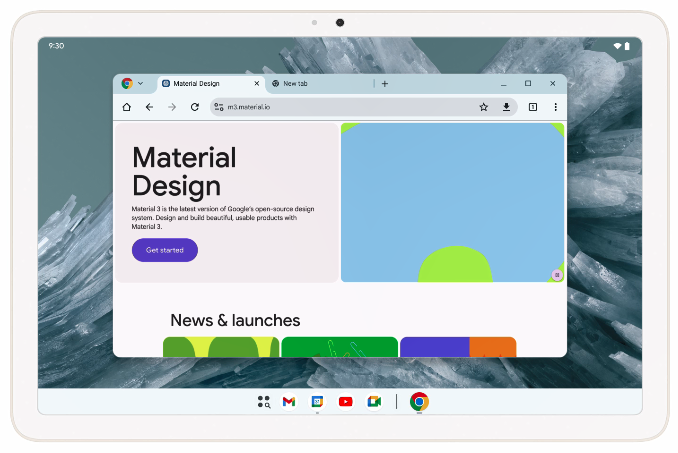The image size is (678, 453).
Task: Pause the hero animation
Action: coord(557,275)
